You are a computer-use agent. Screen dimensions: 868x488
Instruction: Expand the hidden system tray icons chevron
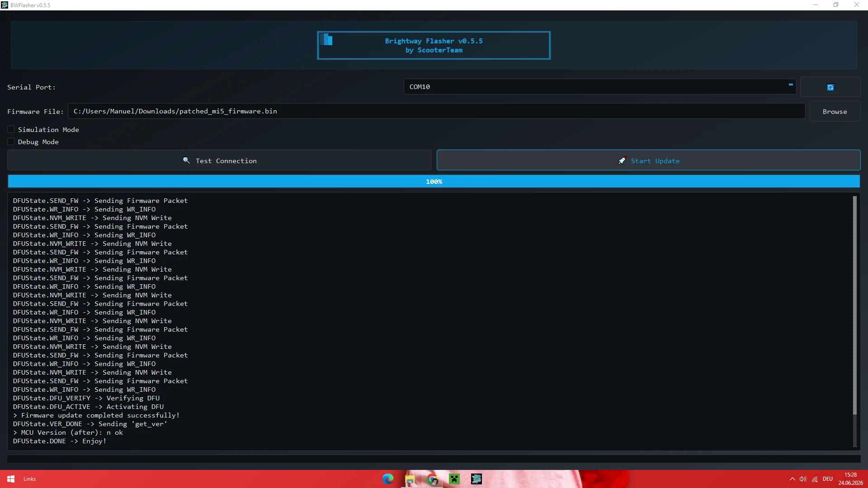[x=792, y=479]
